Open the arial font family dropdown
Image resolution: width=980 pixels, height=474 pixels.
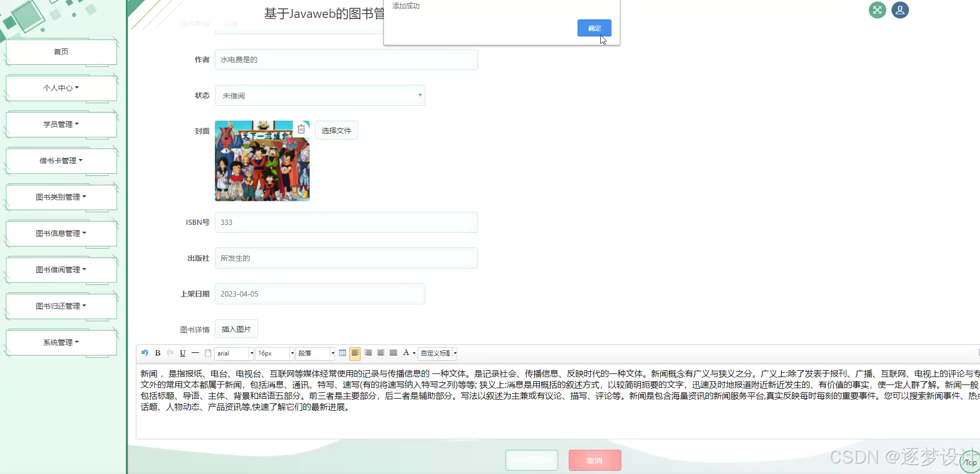[x=233, y=353]
